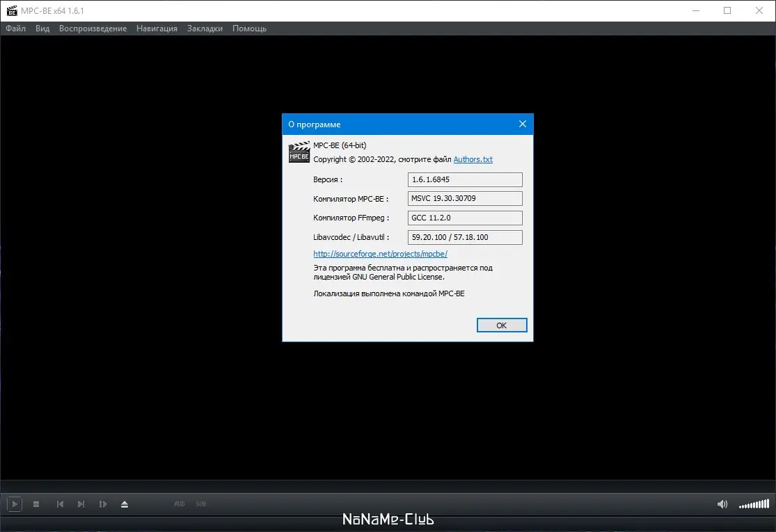The height and width of the screenshot is (532, 776).
Task: Click OK in the О программе dialog
Action: [502, 325]
